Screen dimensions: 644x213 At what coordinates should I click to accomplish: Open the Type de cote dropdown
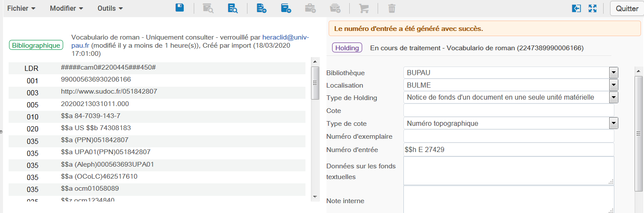(613, 124)
